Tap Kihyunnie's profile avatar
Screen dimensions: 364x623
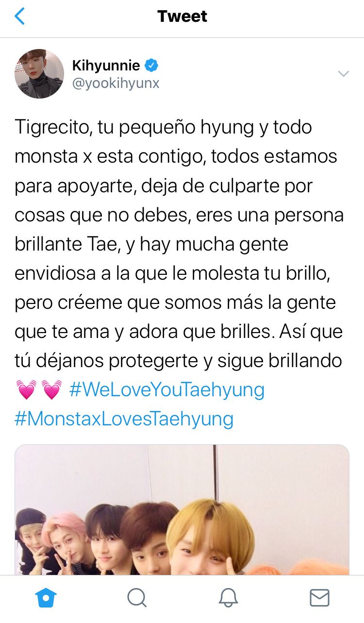coord(39,74)
